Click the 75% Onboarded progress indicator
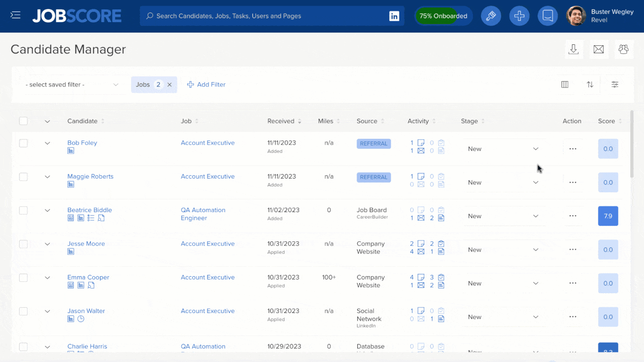 point(443,16)
